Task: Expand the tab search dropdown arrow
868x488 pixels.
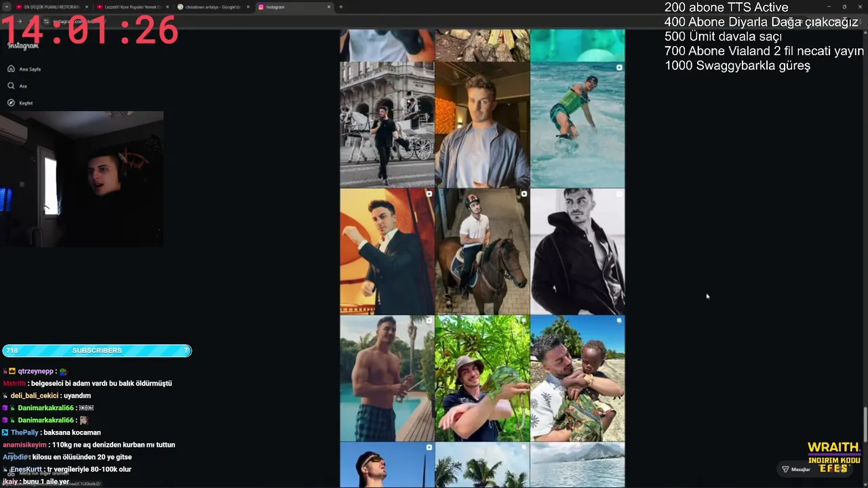Action: 6,7
